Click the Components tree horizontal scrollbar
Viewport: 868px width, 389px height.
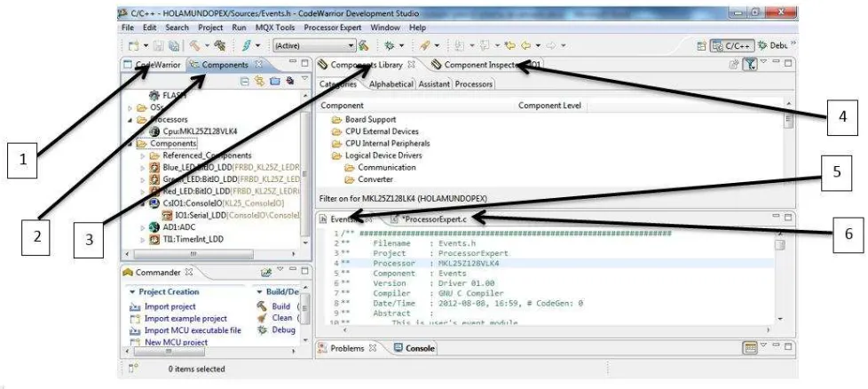tap(193, 254)
